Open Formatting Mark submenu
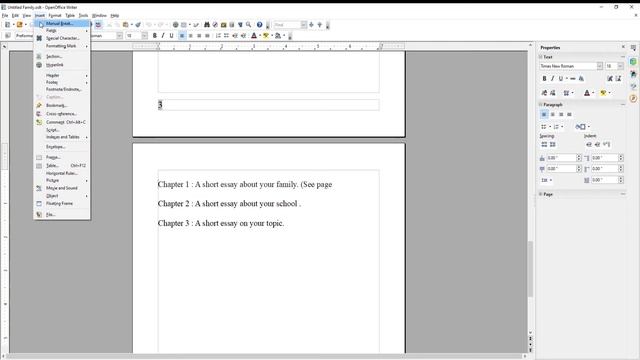This screenshot has height=360, width=640. coord(62,46)
